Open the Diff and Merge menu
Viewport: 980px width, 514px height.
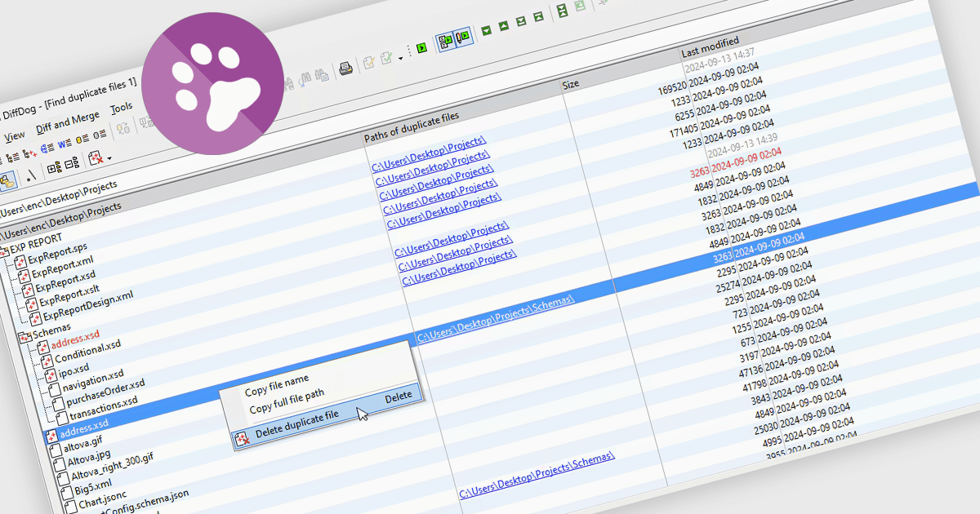pos(68,123)
